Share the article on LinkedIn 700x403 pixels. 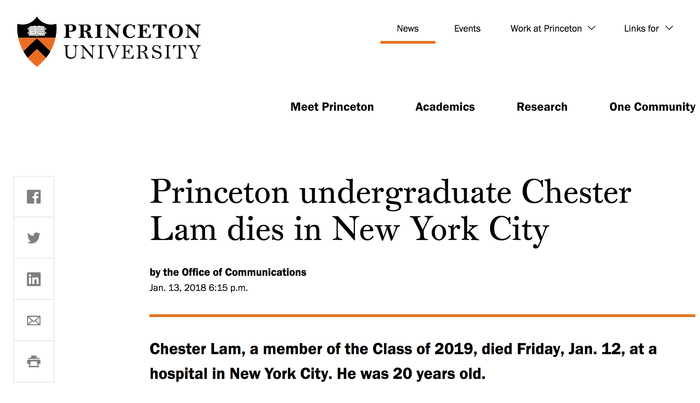[x=34, y=280]
